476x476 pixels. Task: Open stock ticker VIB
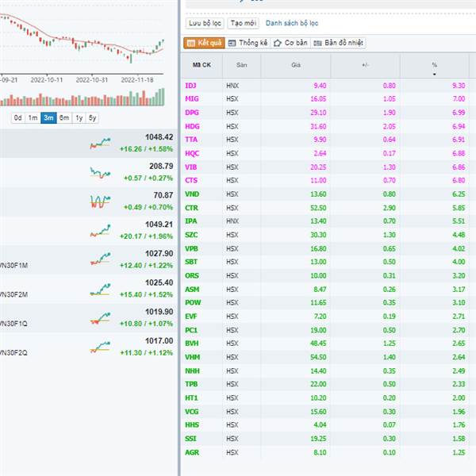click(191, 167)
